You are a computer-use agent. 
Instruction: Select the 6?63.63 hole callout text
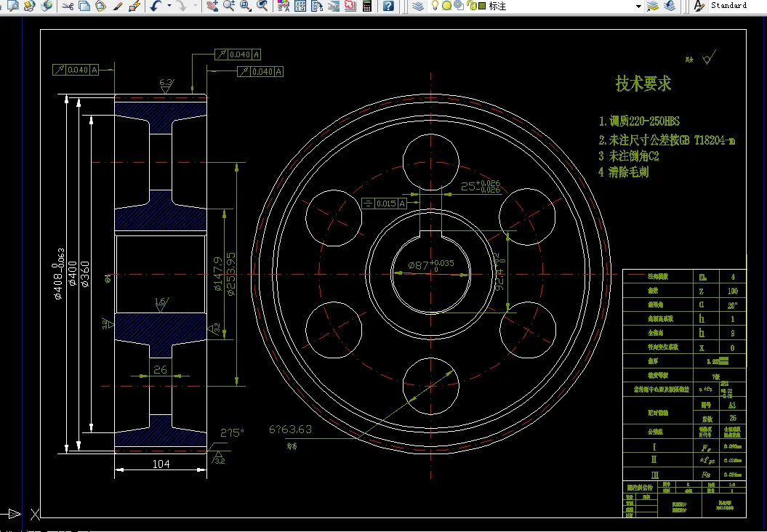(291, 430)
